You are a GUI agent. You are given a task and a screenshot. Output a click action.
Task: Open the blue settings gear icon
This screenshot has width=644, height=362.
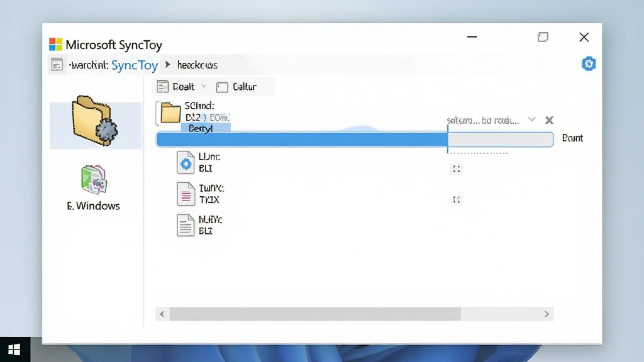pyautogui.click(x=589, y=63)
